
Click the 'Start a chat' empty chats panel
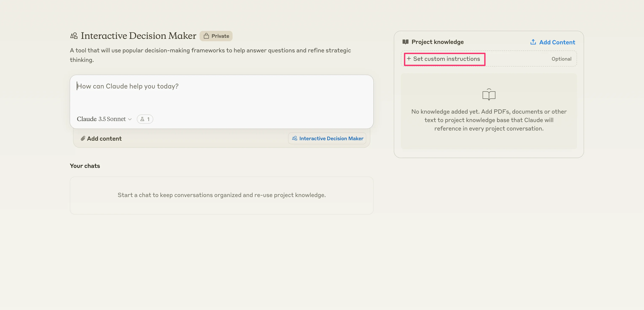point(222,195)
